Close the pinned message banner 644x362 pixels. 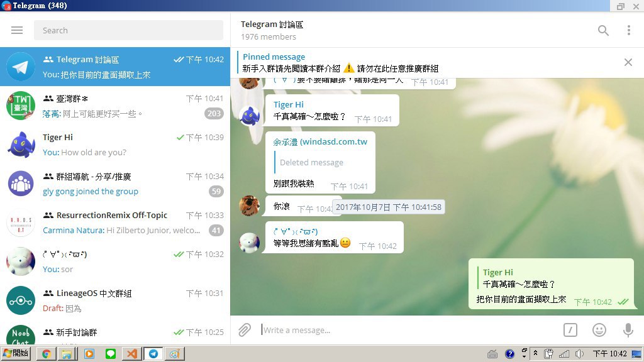628,62
